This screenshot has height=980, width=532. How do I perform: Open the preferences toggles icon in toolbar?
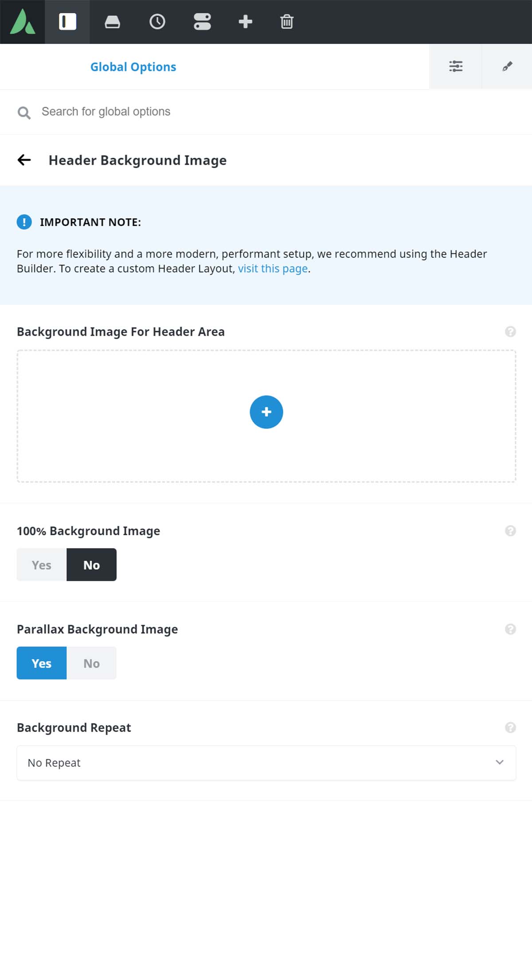[x=202, y=22]
